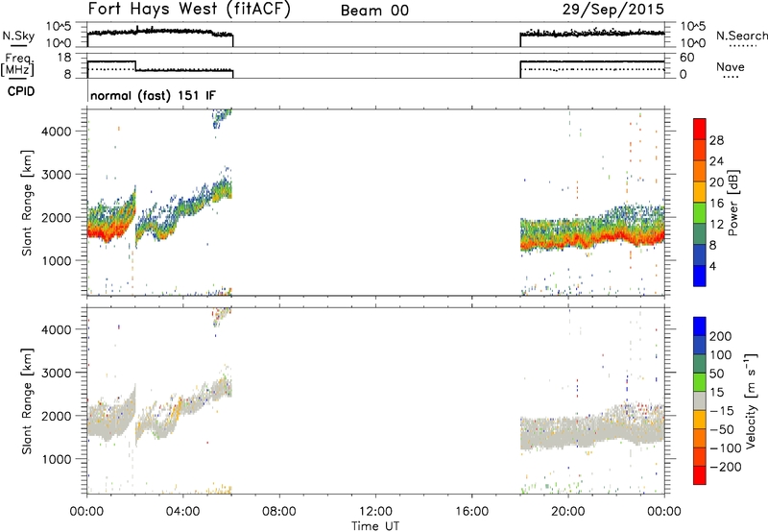This screenshot has height=532, width=768.
Task: Pick the gray segment of the Velocity colorbar
Action: point(700,400)
